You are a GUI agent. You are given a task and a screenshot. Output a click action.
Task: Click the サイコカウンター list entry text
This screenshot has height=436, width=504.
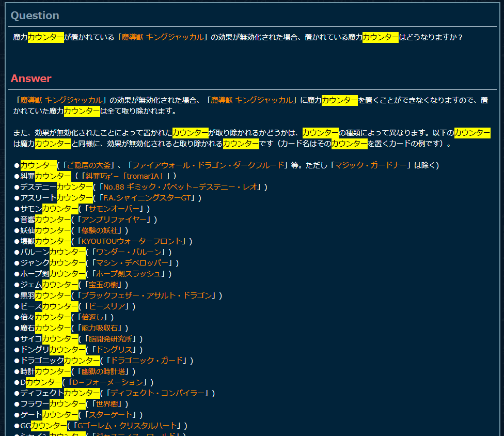coord(49,339)
